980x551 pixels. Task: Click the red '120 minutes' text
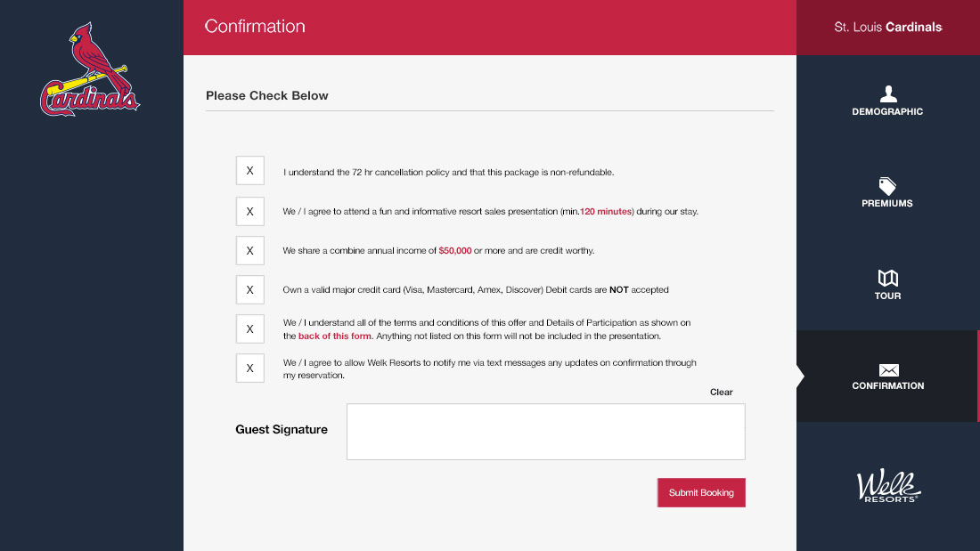[606, 212]
